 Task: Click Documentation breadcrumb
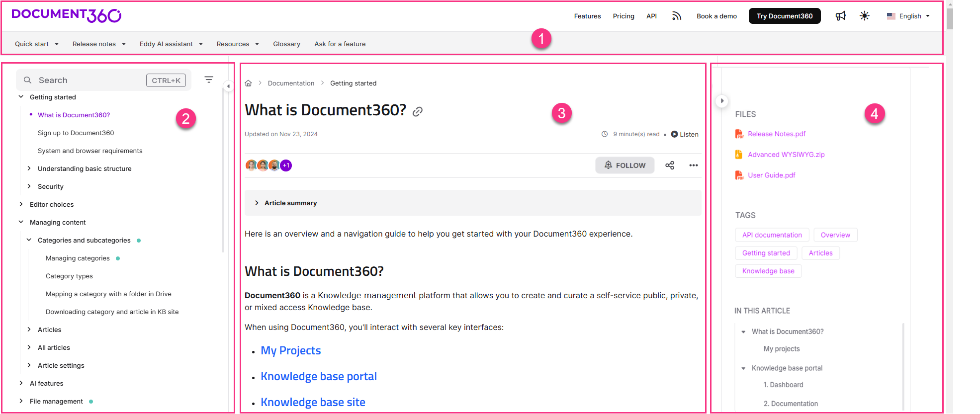(x=291, y=83)
